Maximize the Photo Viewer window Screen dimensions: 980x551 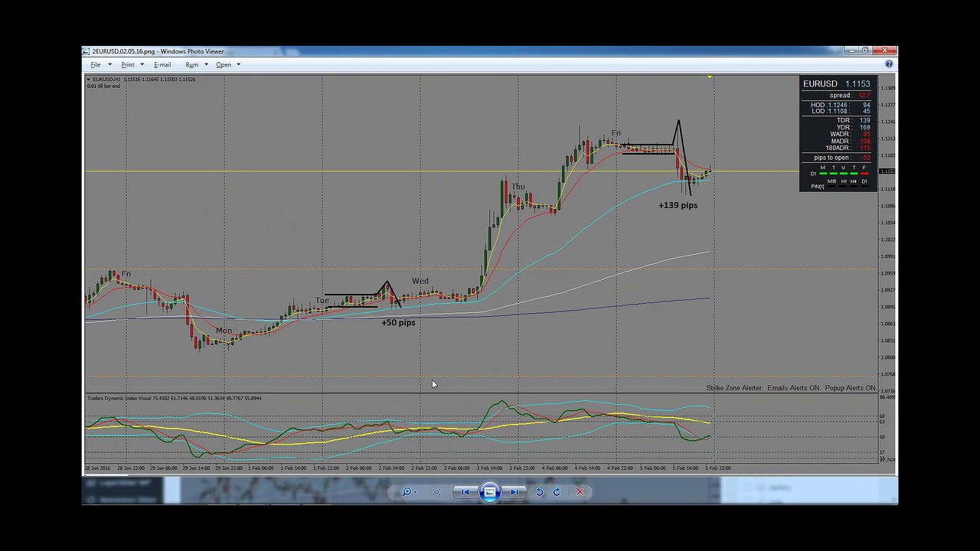coord(864,51)
